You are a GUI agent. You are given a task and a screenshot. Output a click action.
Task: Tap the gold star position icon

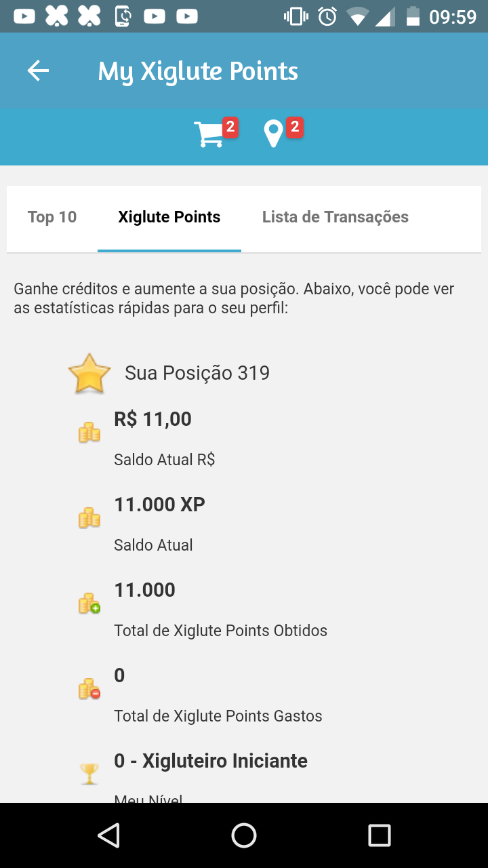[x=89, y=374]
